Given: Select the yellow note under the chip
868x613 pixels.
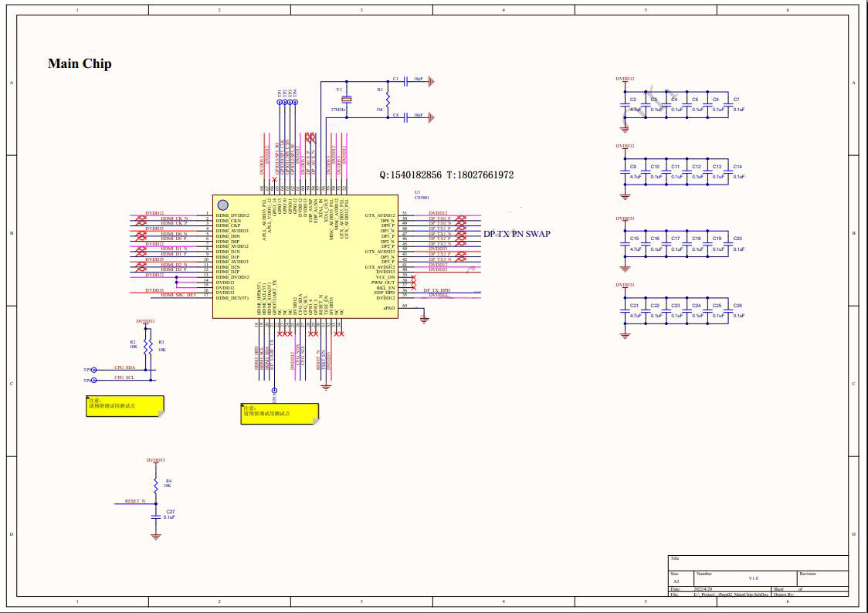Looking at the screenshot, I should [x=280, y=413].
